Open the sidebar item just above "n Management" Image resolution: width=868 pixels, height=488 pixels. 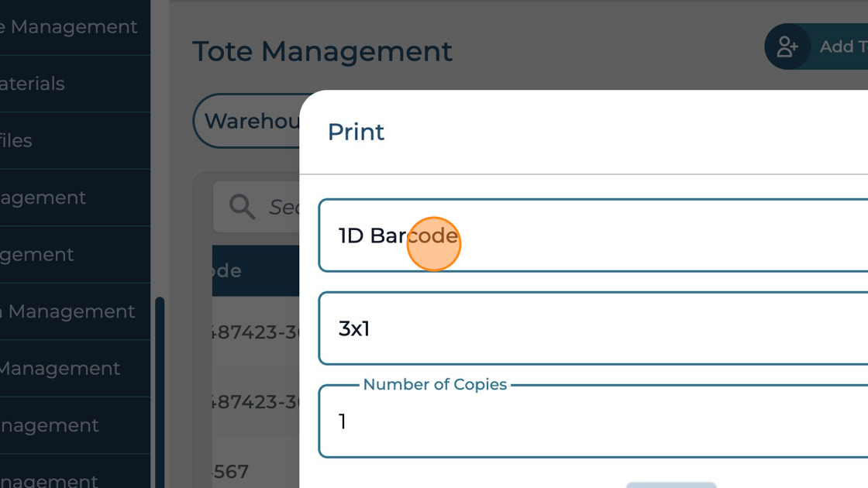(x=37, y=255)
